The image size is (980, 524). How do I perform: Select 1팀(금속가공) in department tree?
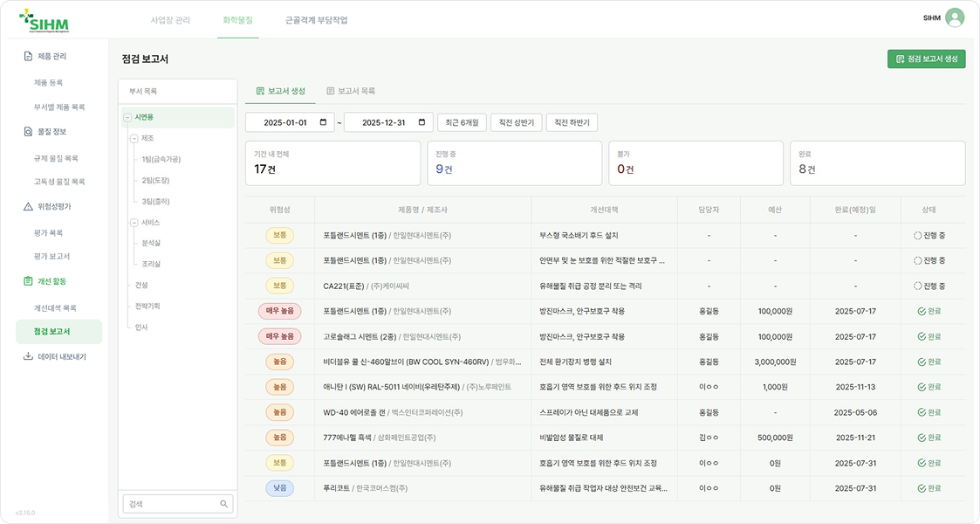tap(161, 160)
